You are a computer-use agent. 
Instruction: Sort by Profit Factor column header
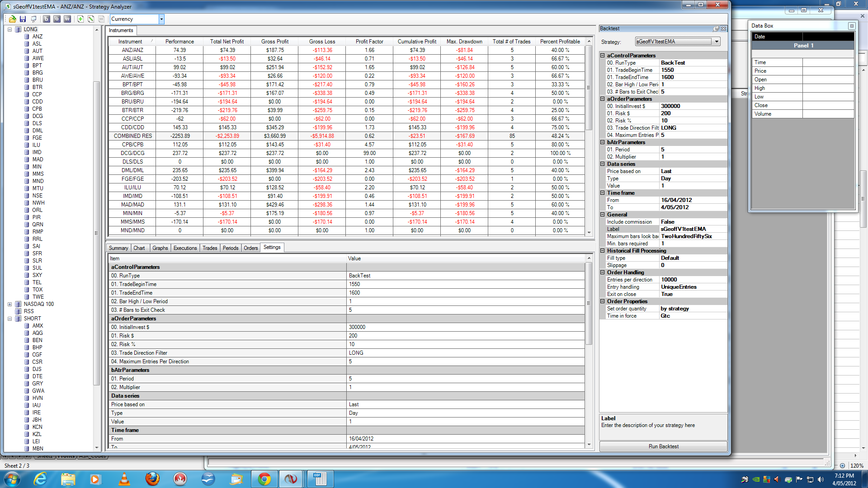click(369, 42)
